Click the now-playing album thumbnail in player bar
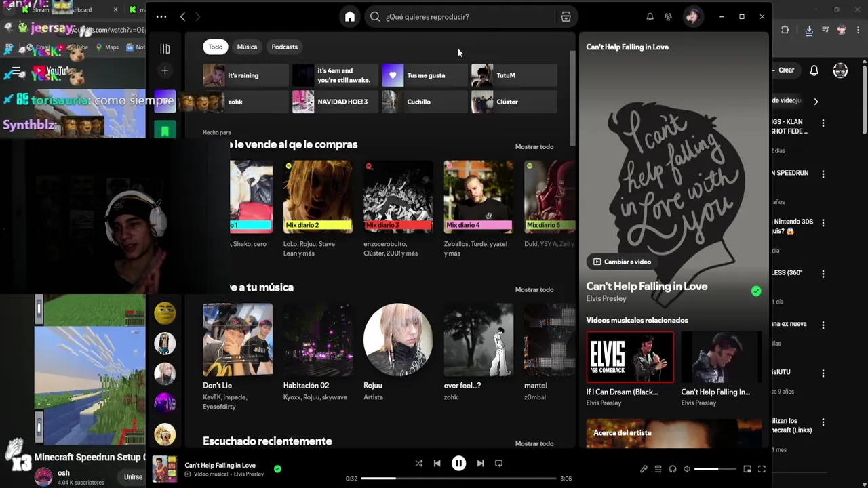 [x=165, y=469]
